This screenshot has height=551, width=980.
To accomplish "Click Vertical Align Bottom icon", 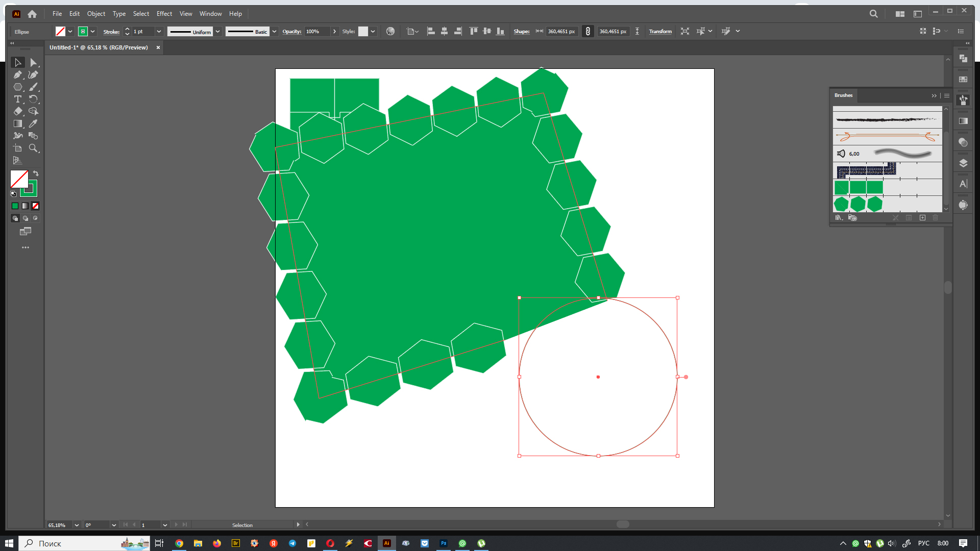I will (x=500, y=31).
